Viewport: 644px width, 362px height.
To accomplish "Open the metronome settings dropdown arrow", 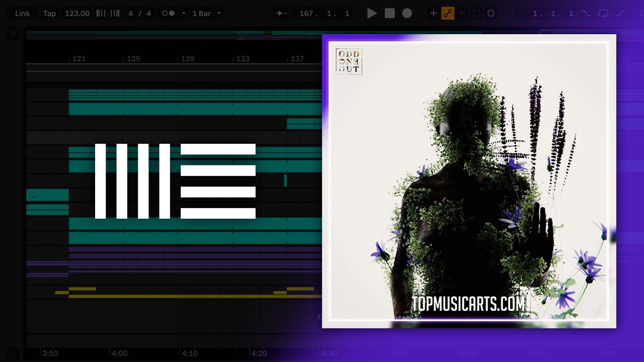I will pos(184,14).
